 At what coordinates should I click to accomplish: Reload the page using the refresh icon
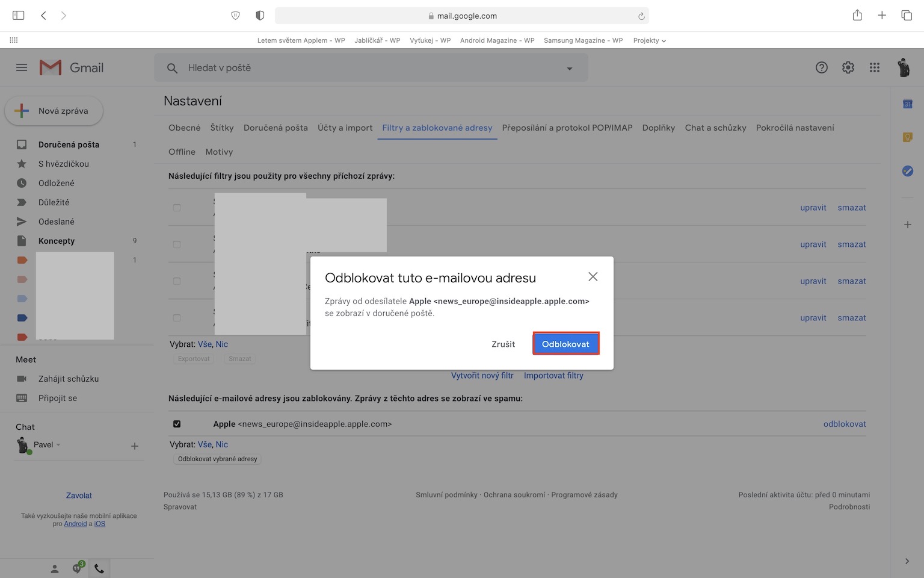(641, 16)
